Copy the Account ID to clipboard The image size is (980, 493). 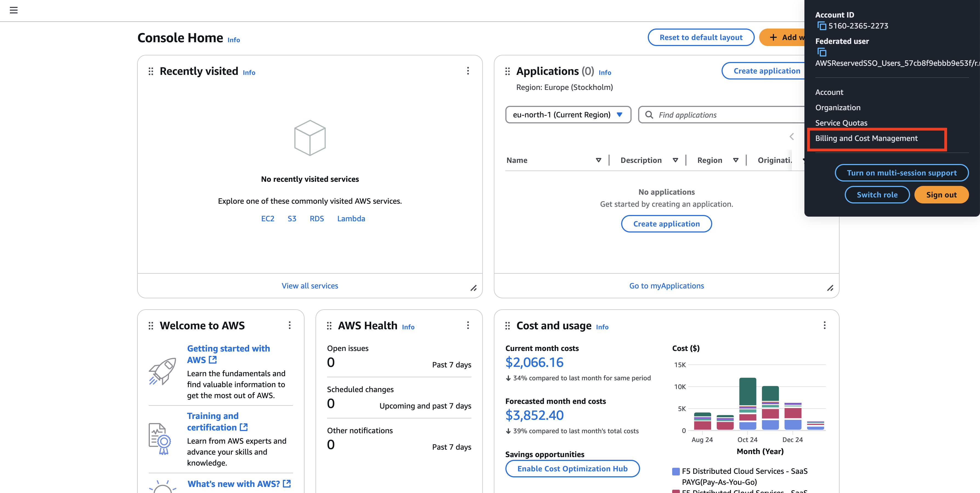pos(822,26)
